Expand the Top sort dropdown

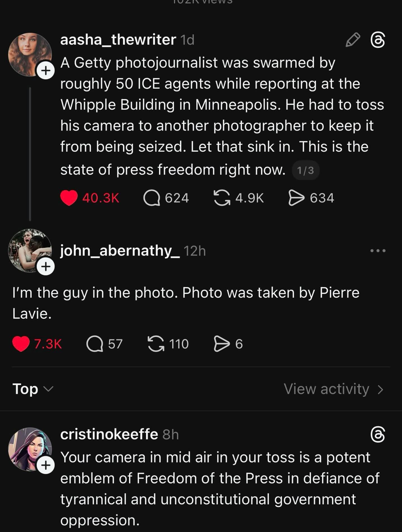pos(33,389)
